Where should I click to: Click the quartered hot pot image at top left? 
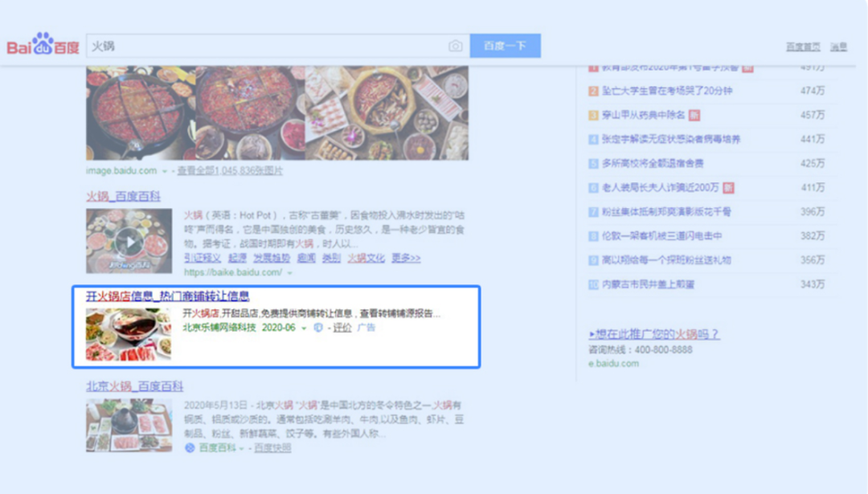[x=141, y=113]
